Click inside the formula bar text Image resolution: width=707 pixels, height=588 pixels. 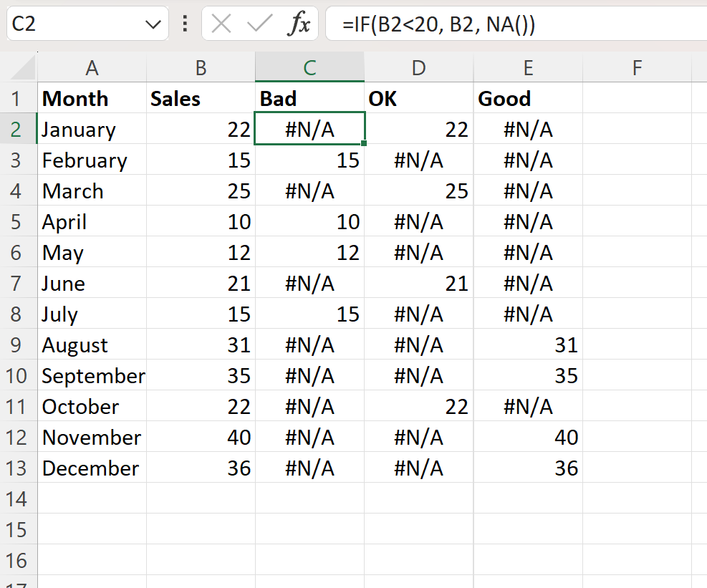(501, 25)
